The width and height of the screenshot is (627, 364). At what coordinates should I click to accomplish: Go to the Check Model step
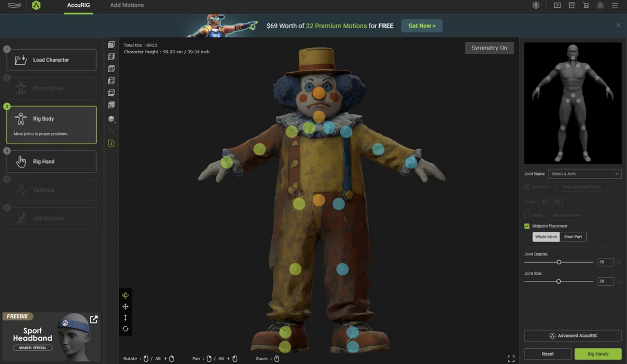[x=51, y=88]
